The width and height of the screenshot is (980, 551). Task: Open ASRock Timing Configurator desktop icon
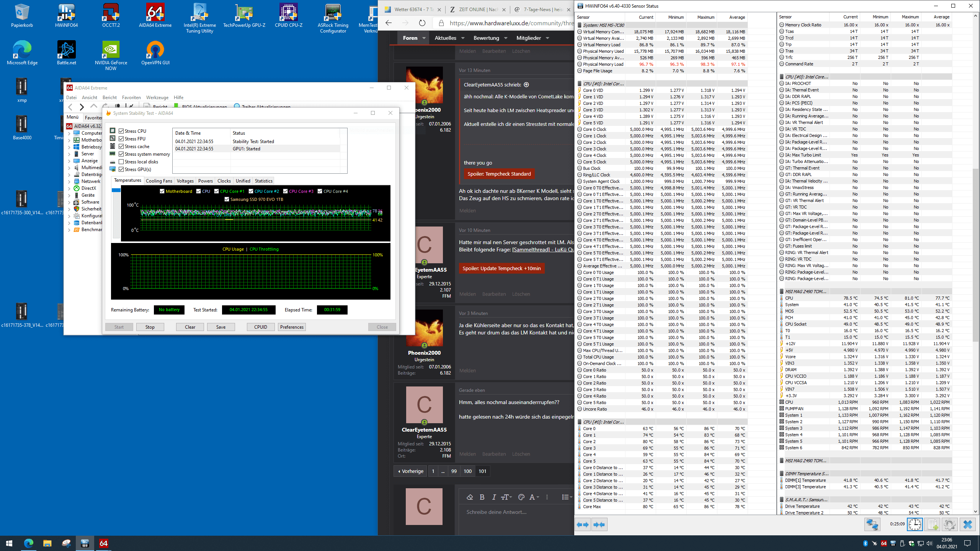point(333,18)
